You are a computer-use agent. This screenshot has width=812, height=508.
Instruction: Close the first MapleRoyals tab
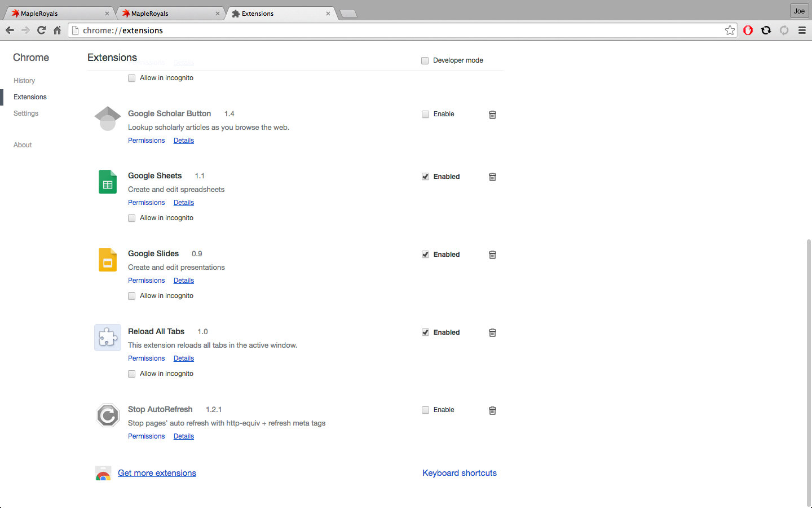click(107, 14)
